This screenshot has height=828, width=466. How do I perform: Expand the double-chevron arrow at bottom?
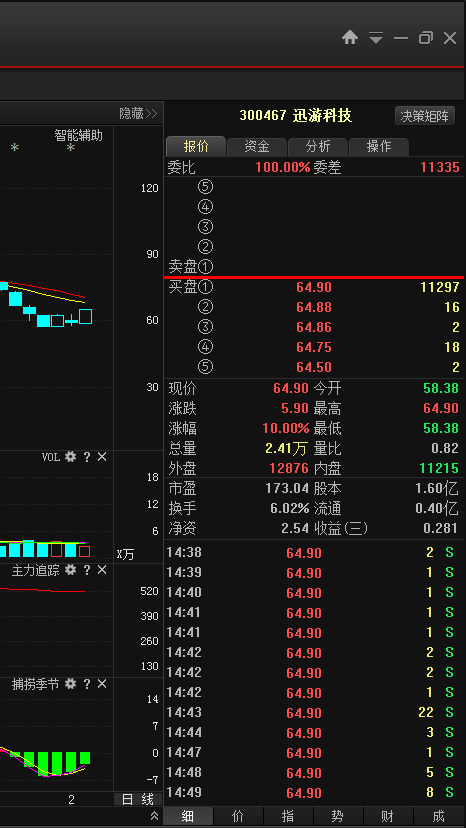pyautogui.click(x=154, y=816)
